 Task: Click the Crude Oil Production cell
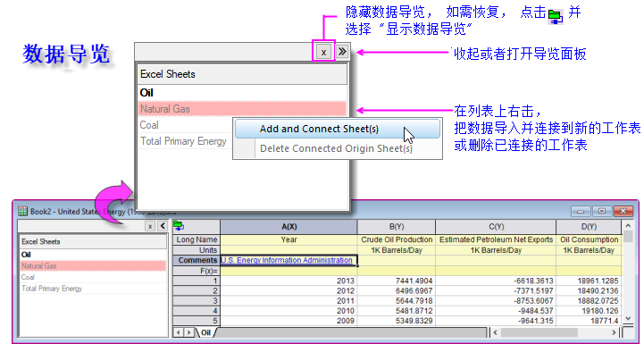click(397, 239)
